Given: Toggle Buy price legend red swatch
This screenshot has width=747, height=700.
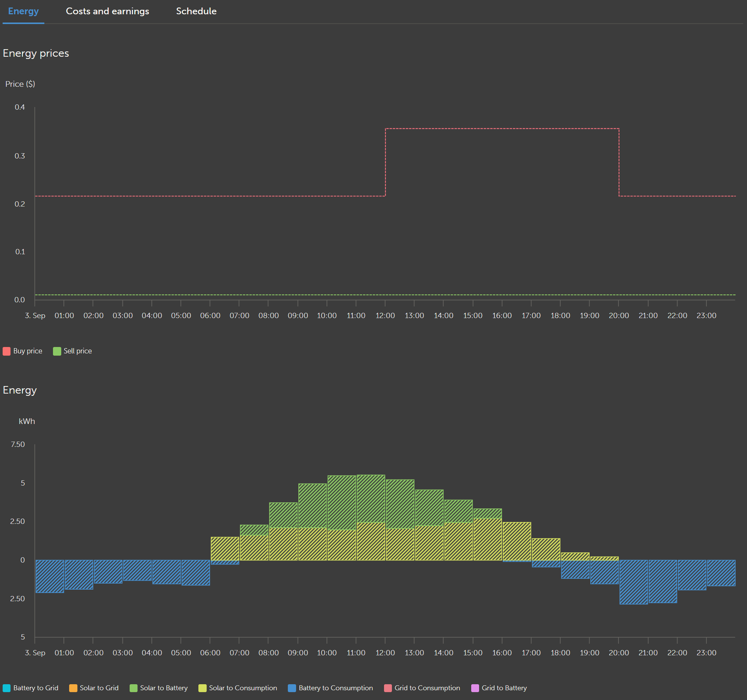Looking at the screenshot, I should pos(6,351).
